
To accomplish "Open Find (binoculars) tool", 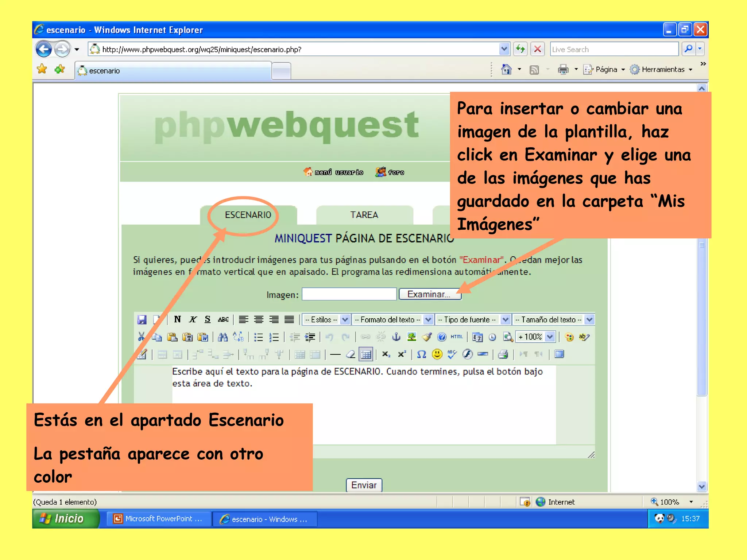I will pyautogui.click(x=223, y=337).
